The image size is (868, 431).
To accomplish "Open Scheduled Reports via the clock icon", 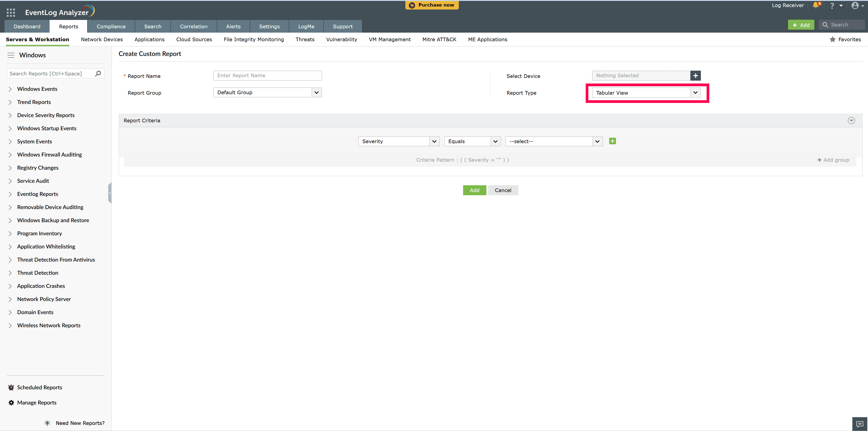I will pyautogui.click(x=11, y=387).
